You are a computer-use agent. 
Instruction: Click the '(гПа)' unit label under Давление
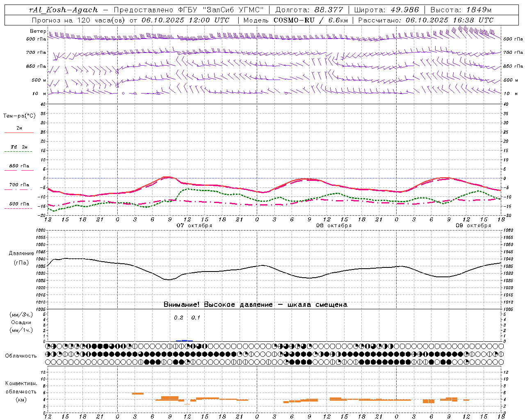point(21,263)
